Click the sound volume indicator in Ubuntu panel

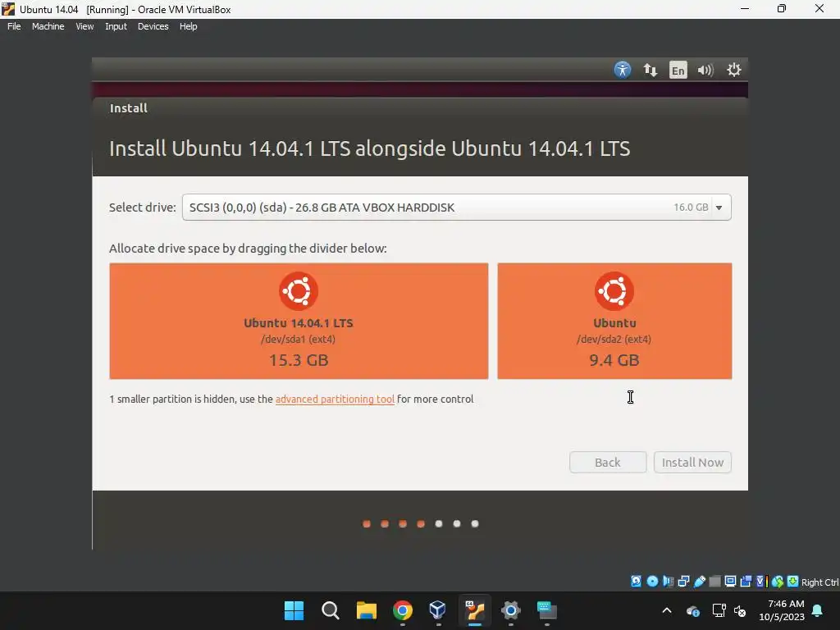pyautogui.click(x=705, y=71)
